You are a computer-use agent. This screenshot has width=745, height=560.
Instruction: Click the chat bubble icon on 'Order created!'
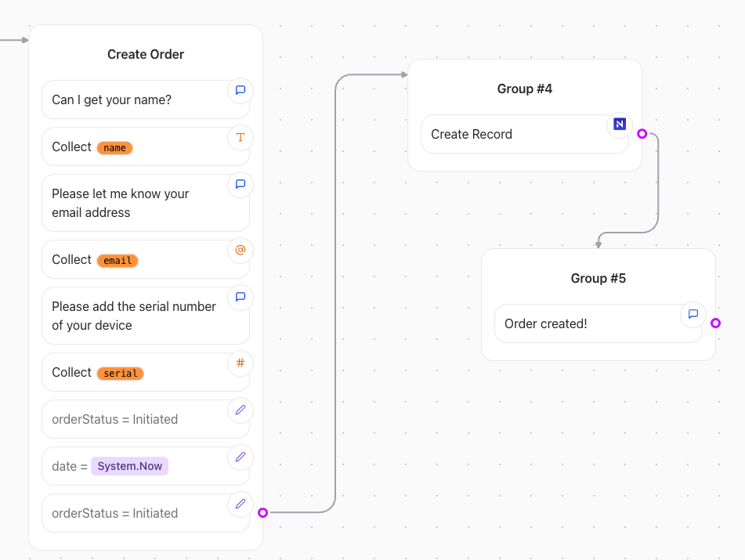coord(693,314)
